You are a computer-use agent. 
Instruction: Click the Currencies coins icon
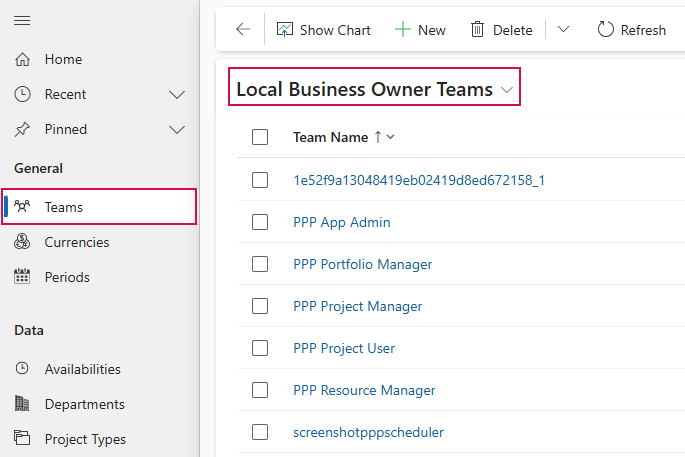click(22, 242)
